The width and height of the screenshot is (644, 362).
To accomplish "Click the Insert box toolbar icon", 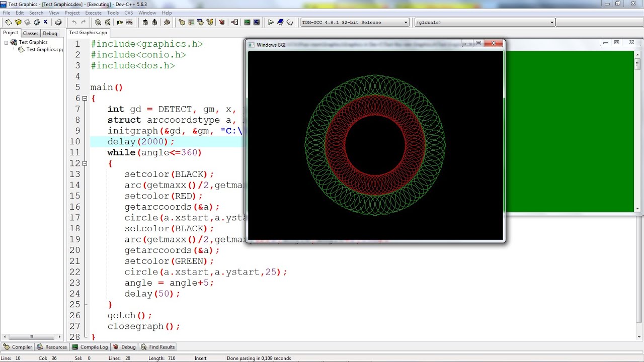I will click(x=145, y=22).
